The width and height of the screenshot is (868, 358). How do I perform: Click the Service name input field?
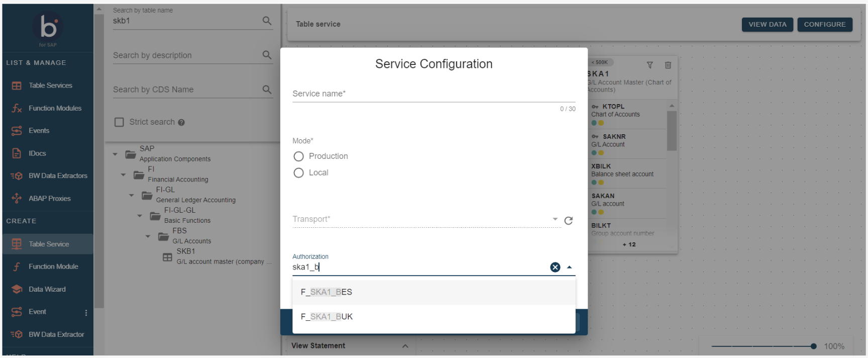click(x=433, y=94)
